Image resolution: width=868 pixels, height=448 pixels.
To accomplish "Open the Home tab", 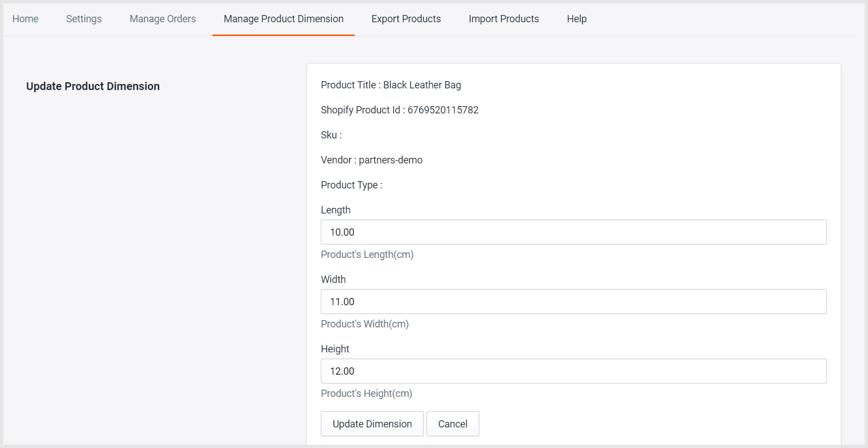I will click(25, 18).
